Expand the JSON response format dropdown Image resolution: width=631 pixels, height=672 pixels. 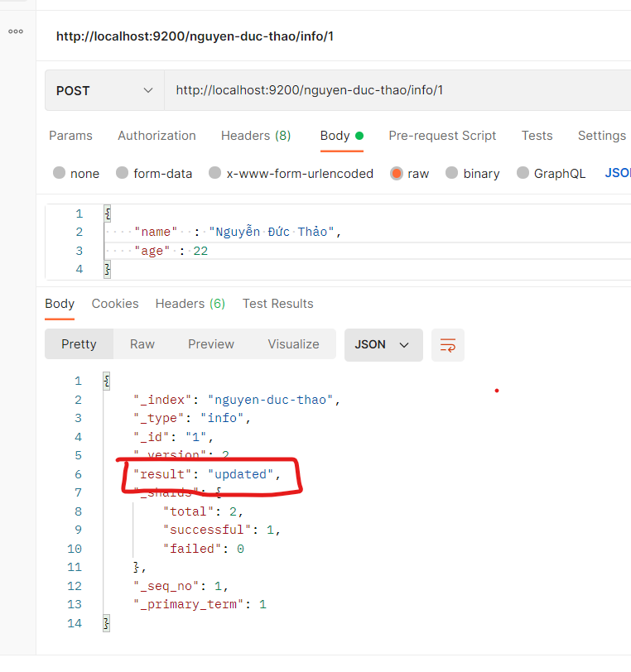383,344
